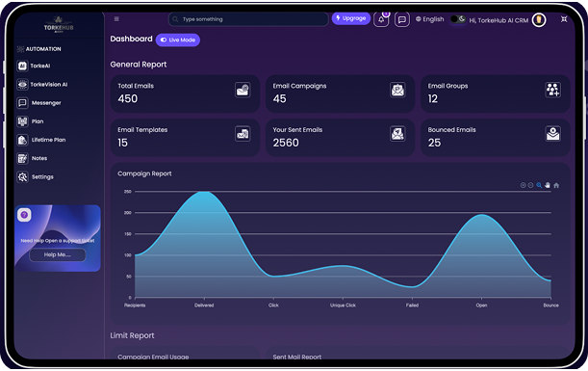Viewport: 588px width, 371px height.
Task: Toggle the Live Mode switch
Action: (x=178, y=40)
